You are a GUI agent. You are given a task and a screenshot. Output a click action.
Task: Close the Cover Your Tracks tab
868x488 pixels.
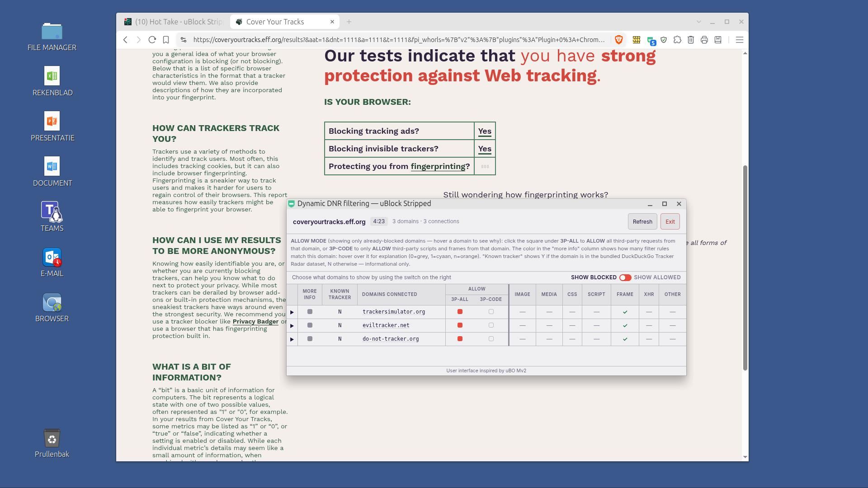point(332,22)
